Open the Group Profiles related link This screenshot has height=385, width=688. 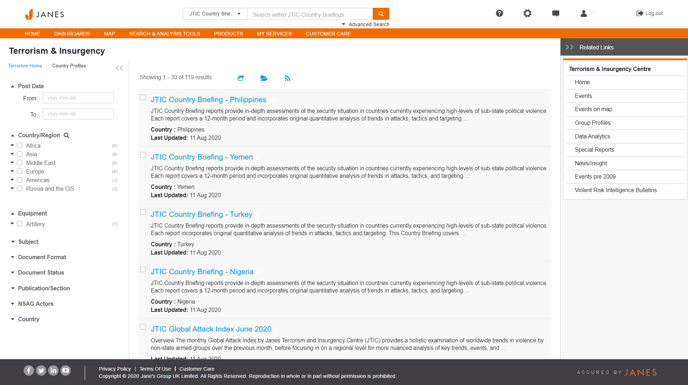click(592, 123)
